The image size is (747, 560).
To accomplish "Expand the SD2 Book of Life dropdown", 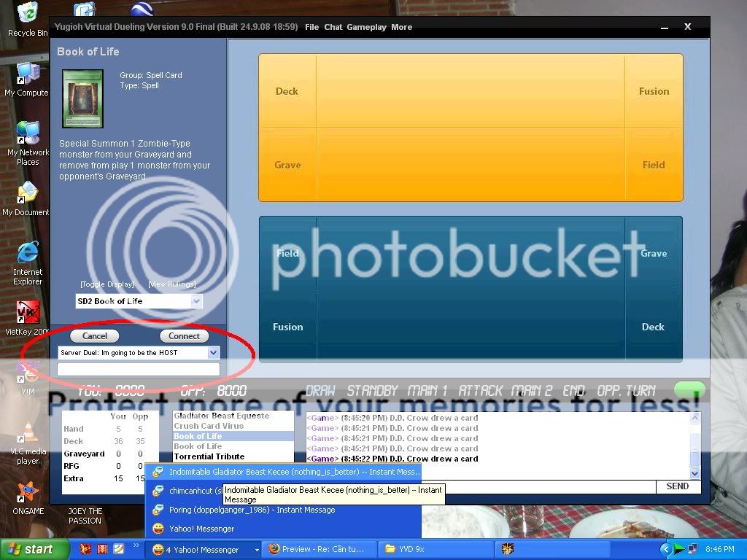I will click(196, 301).
